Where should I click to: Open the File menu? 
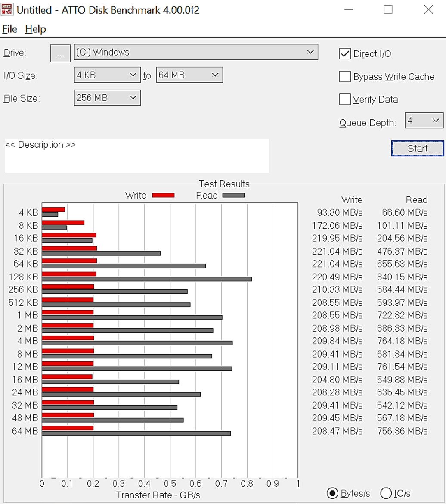[x=9, y=29]
